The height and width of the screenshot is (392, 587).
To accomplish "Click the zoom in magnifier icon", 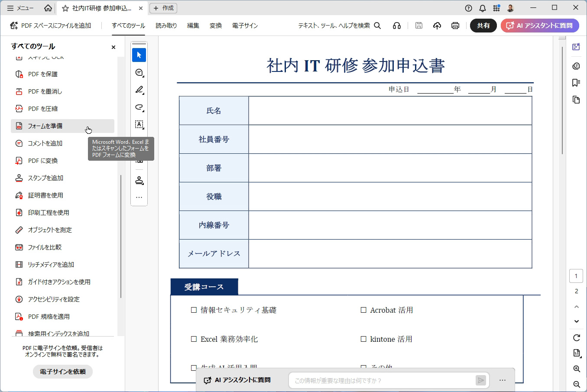I will point(577,369).
